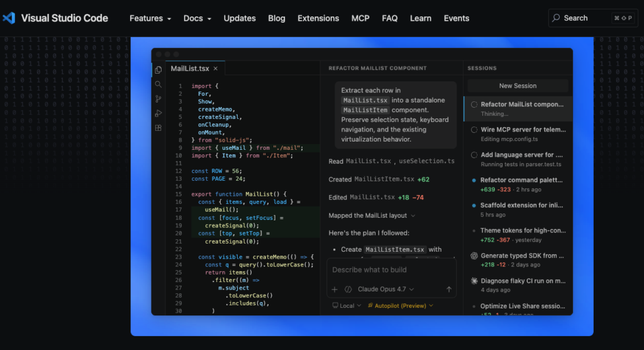Open the Generate typed SDK session
644x350 pixels.
(x=518, y=260)
